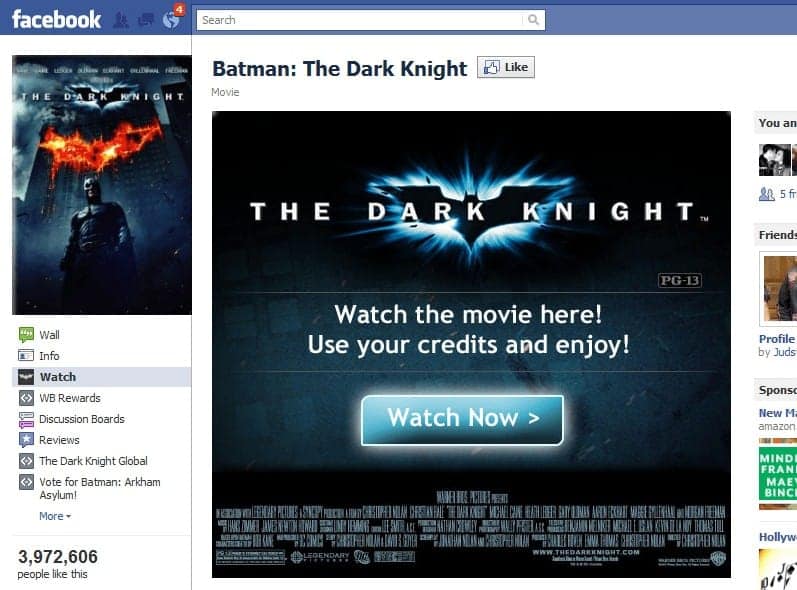This screenshot has height=590, width=797.
Task: Select the Watch tab in sidebar
Action: click(102, 377)
